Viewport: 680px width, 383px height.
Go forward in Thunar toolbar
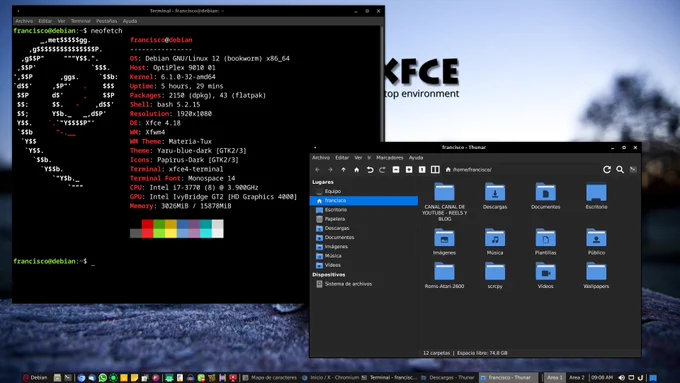pyautogui.click(x=330, y=170)
